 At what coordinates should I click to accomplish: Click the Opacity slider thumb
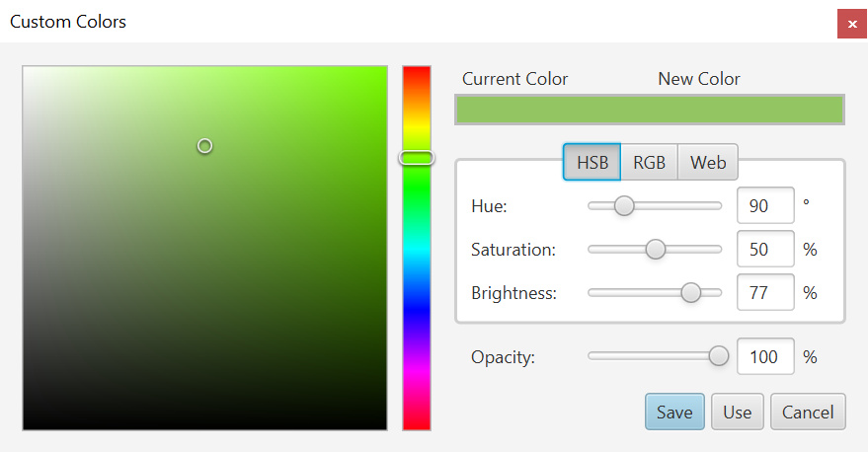(719, 355)
